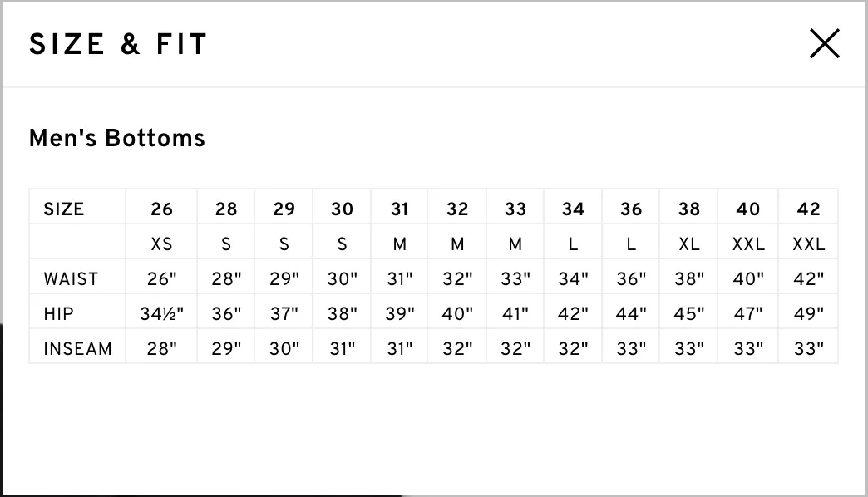Screen dimensions: 868x497
Task: Select the 34½" hip measurement cell
Action: click(x=161, y=313)
